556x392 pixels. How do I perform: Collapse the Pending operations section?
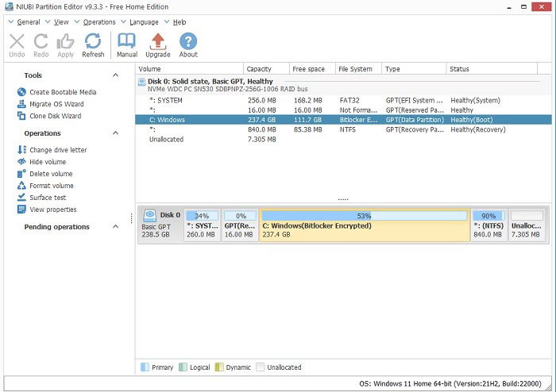click(115, 227)
